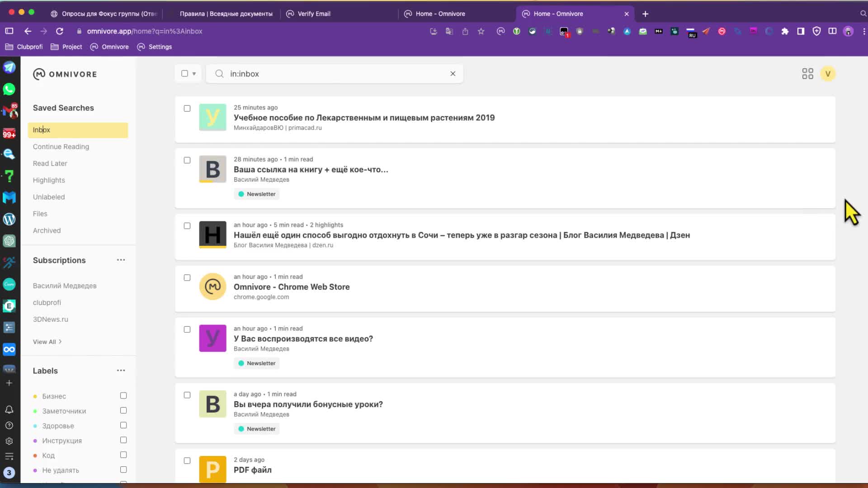Open article Ваша ссылка на книгу
868x488 pixels.
(311, 169)
